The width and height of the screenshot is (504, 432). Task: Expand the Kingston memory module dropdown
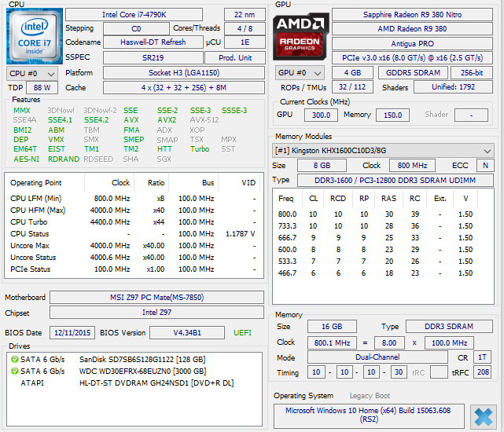point(383,150)
